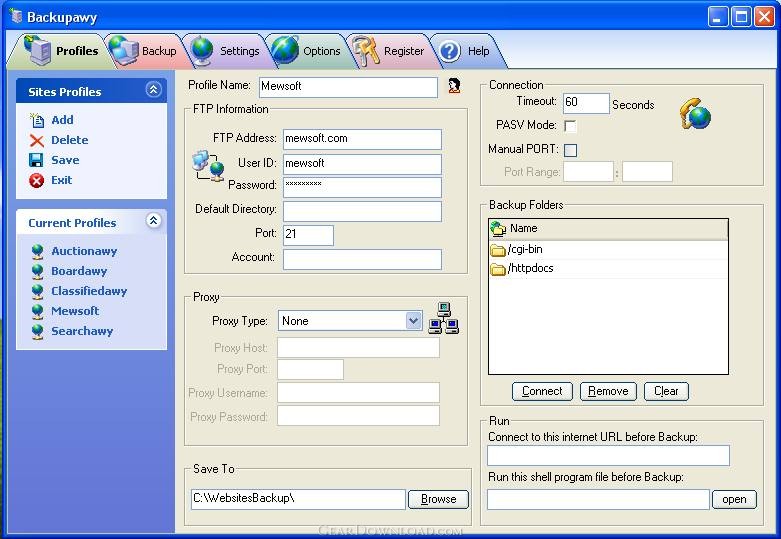Click the phone and globe Connection icon
This screenshot has height=539, width=781.
coord(695,114)
